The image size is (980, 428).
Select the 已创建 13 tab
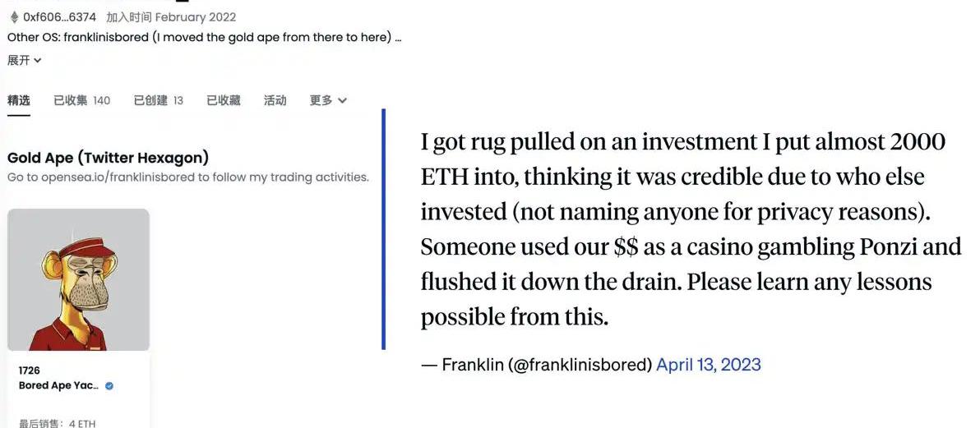coord(158,100)
